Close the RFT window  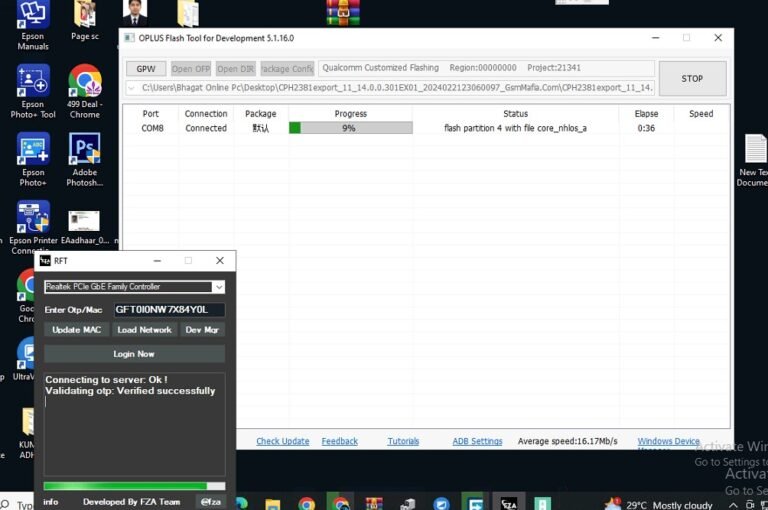click(x=220, y=261)
